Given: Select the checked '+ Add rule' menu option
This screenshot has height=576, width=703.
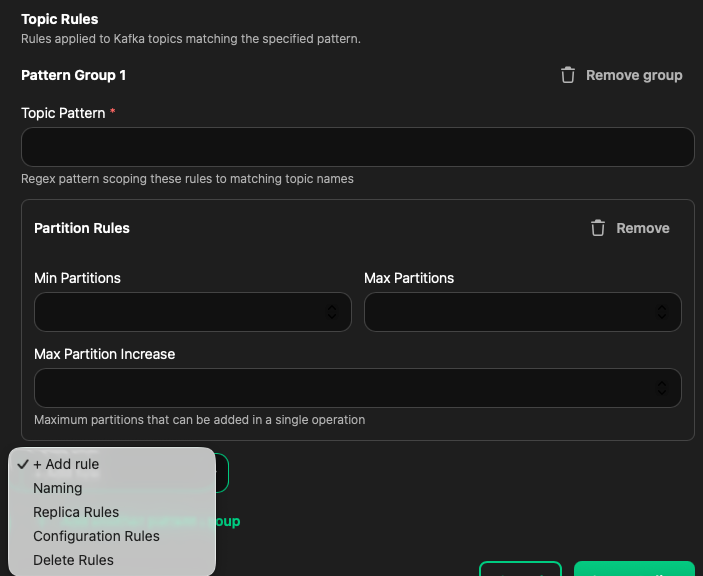Looking at the screenshot, I should coord(112,464).
